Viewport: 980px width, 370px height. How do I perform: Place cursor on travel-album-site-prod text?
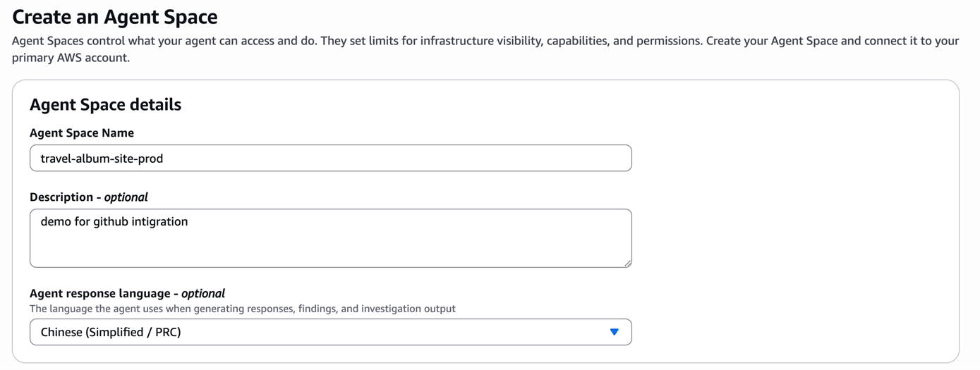tap(102, 159)
